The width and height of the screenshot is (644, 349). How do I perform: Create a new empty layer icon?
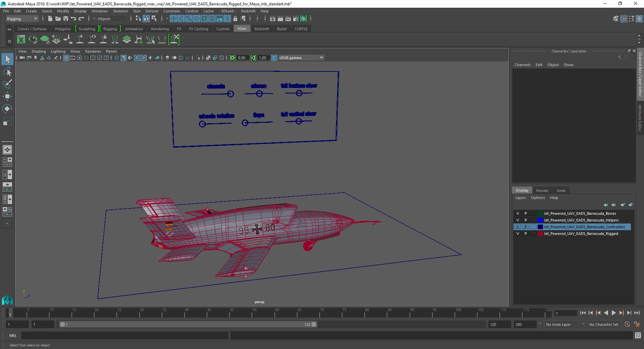click(x=623, y=205)
